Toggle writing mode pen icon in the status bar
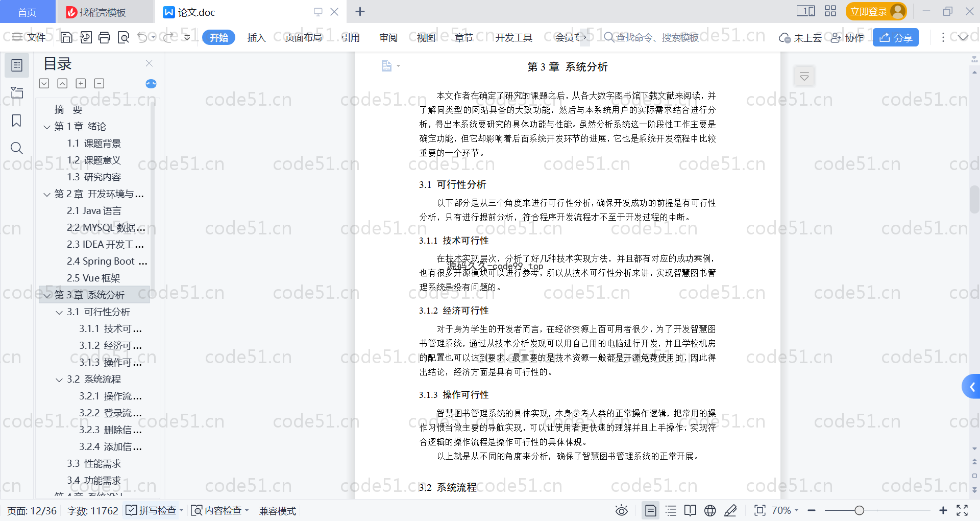 730,510
